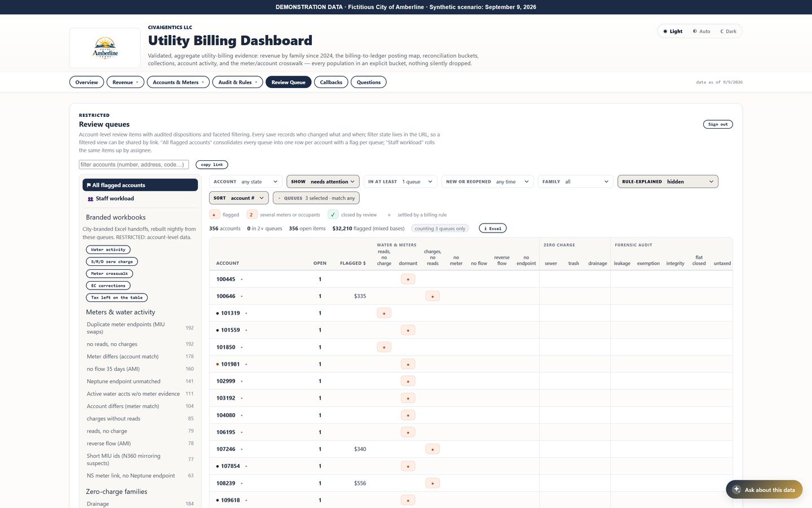
Task: Click the FLAGGED $ column header
Action: (x=353, y=264)
